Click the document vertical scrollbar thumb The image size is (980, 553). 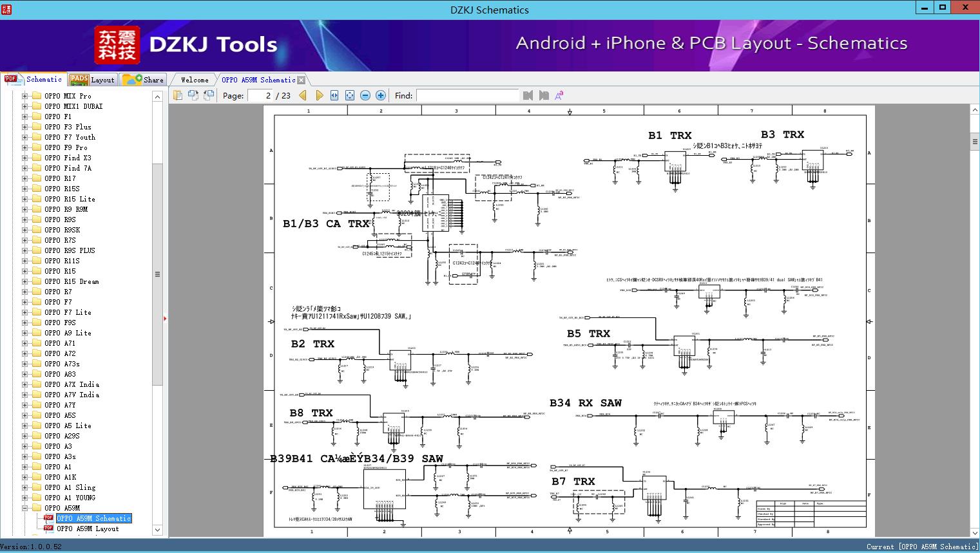[974, 142]
